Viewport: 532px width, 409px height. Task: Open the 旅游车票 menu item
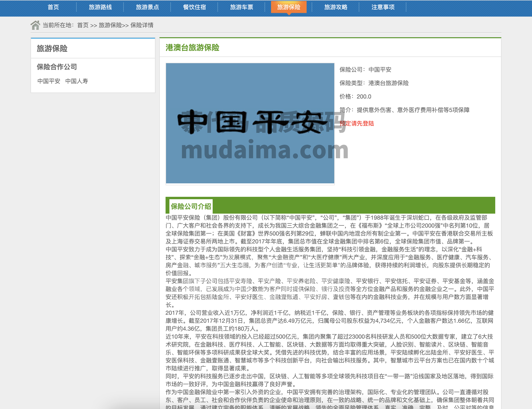point(241,7)
